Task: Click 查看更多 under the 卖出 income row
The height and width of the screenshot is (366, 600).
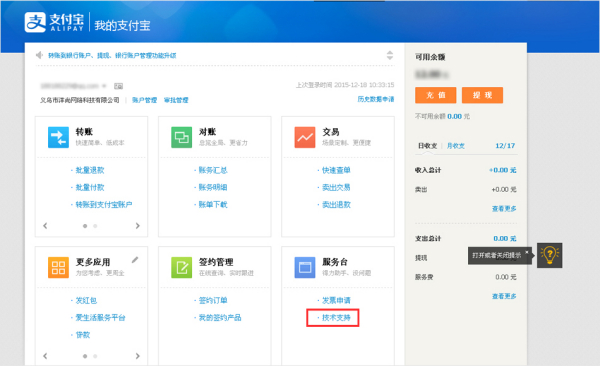Action: pyautogui.click(x=504, y=209)
